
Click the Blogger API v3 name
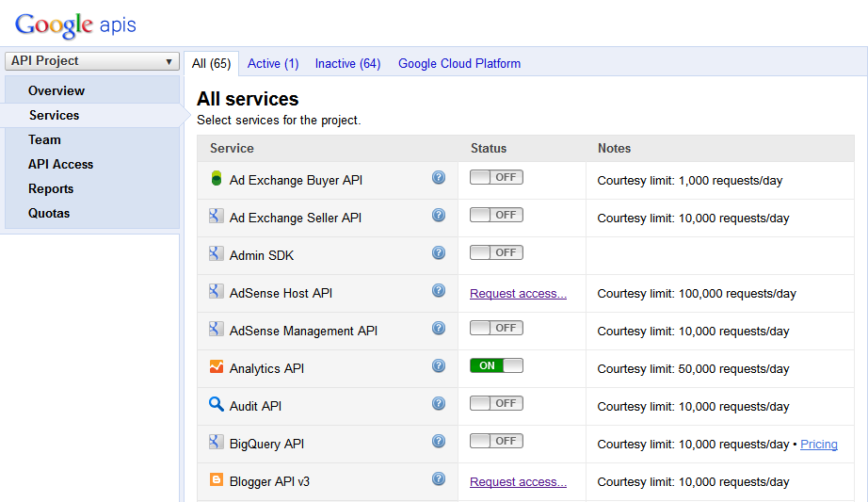269,482
